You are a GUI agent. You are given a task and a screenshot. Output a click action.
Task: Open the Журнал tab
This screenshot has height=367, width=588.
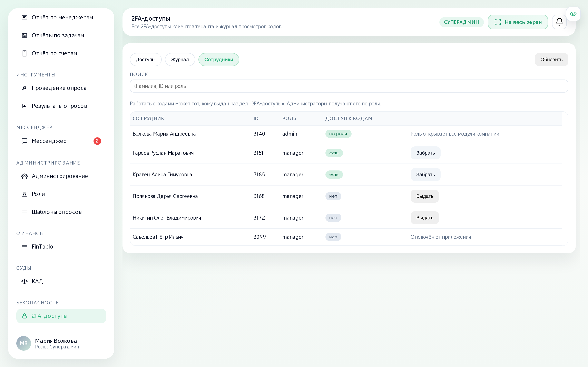click(x=180, y=60)
